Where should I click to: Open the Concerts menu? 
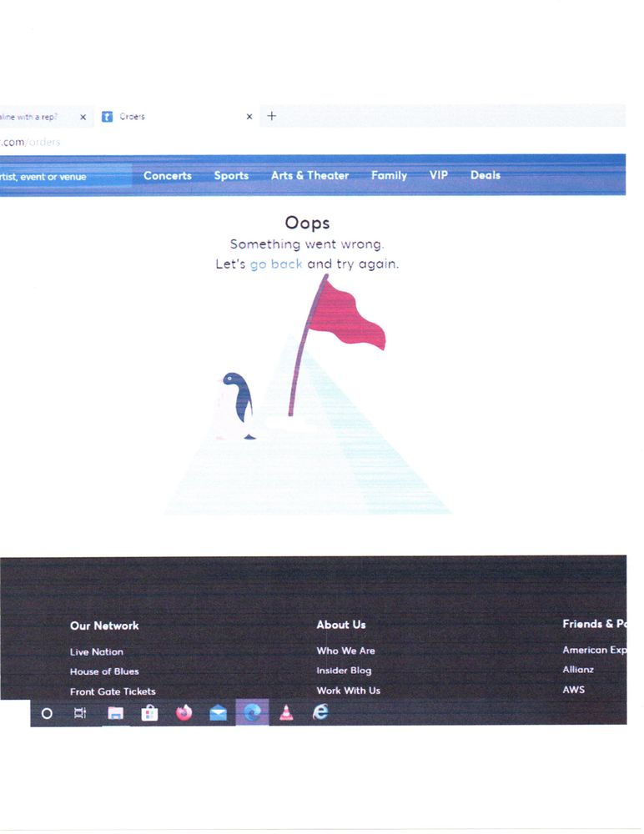(x=167, y=176)
